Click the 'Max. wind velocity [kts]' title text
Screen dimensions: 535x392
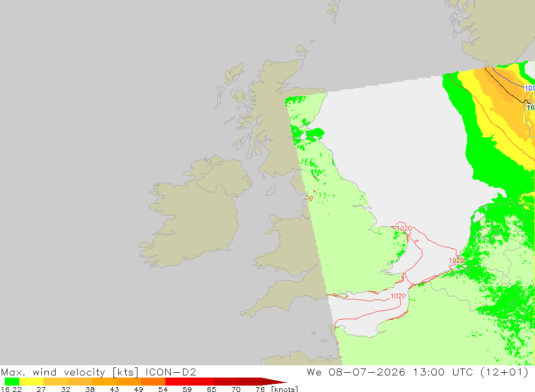pos(70,372)
